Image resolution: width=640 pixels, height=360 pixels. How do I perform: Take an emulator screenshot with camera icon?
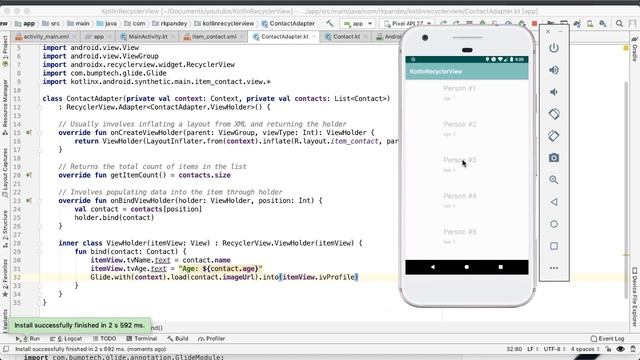(x=554, y=158)
